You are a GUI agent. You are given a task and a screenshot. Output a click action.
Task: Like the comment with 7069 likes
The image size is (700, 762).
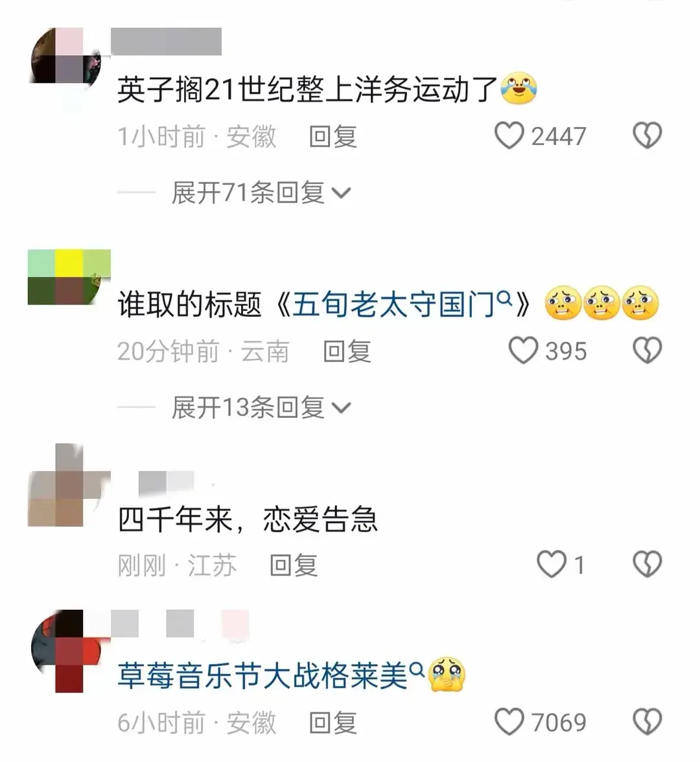click(509, 722)
